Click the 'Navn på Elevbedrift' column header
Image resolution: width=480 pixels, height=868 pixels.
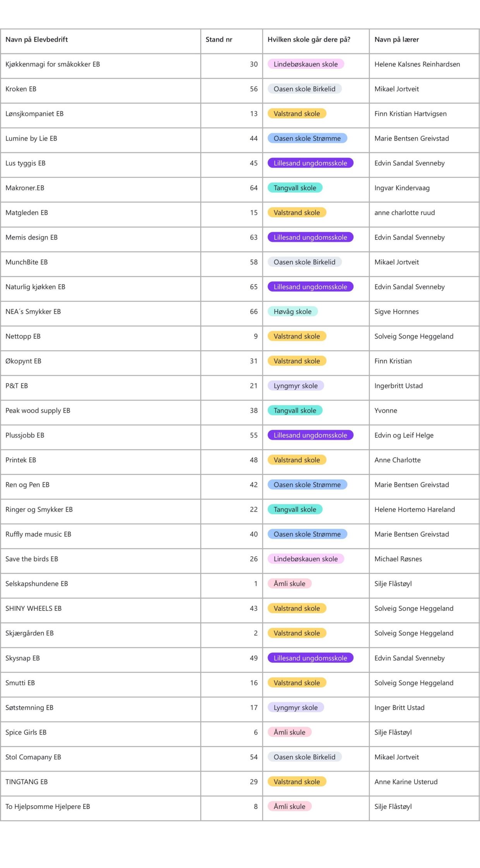pyautogui.click(x=37, y=39)
